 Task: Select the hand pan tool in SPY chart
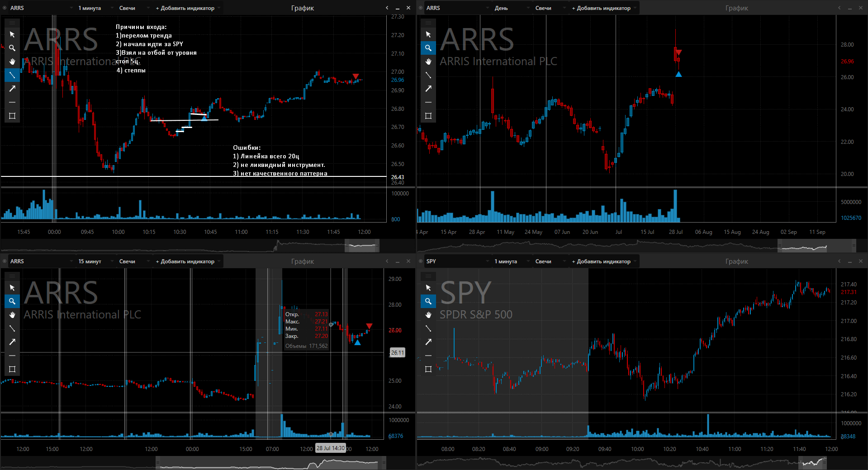pyautogui.click(x=428, y=315)
